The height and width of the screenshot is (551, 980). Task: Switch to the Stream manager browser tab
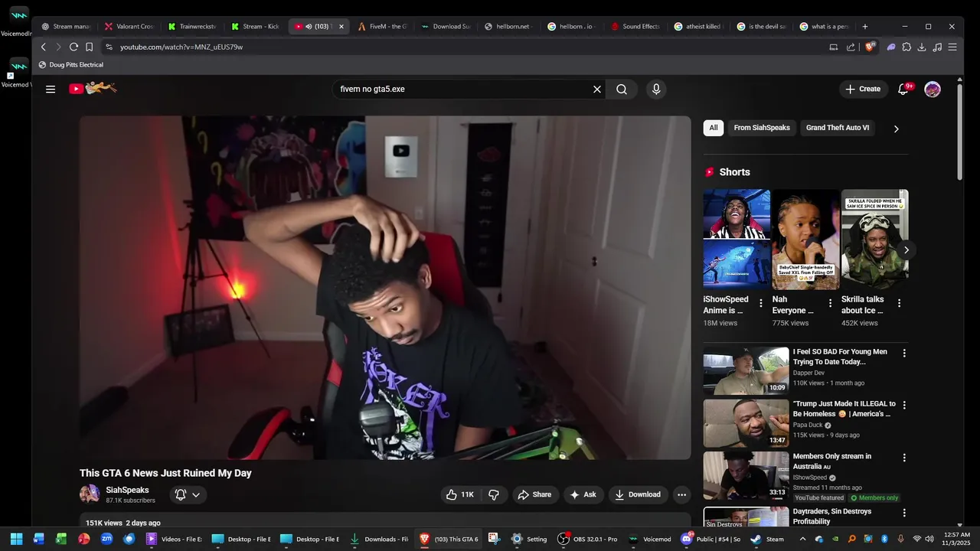(x=67, y=26)
